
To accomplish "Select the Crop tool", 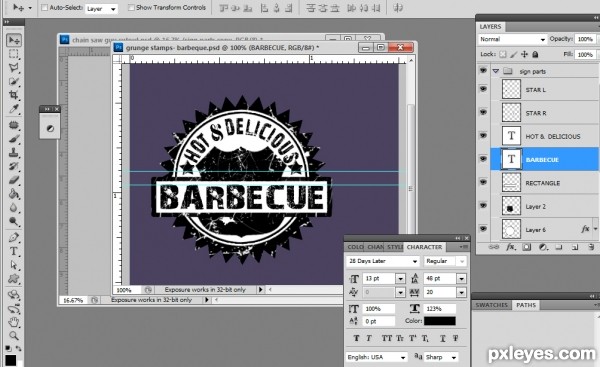I will click(x=14, y=95).
